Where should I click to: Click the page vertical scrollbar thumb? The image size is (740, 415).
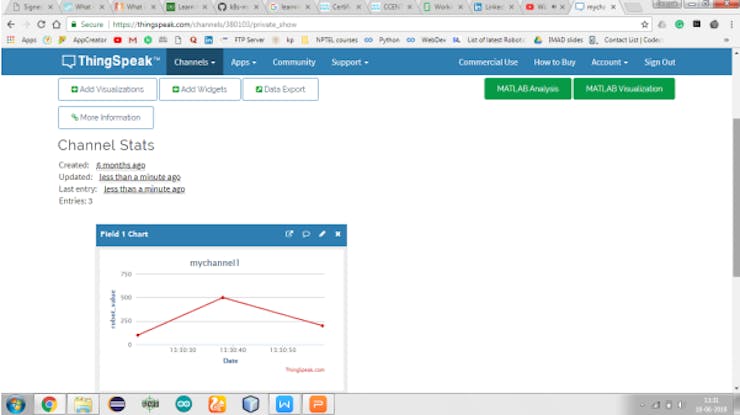tap(736, 197)
